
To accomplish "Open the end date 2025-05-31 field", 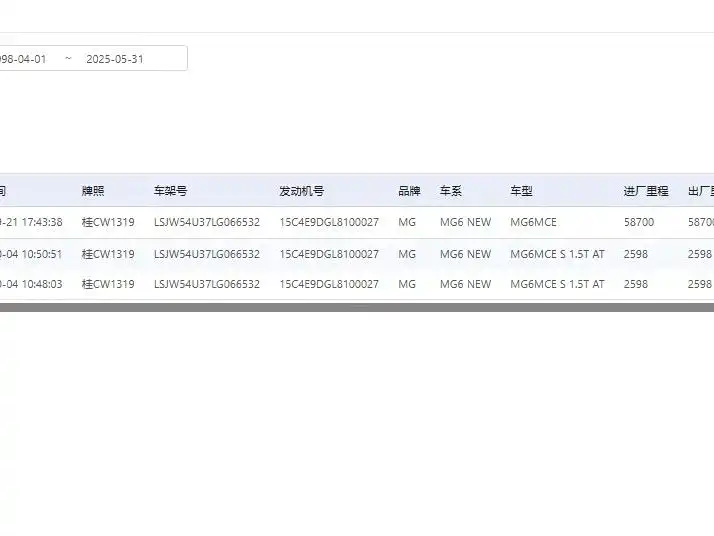I will coord(115,59).
